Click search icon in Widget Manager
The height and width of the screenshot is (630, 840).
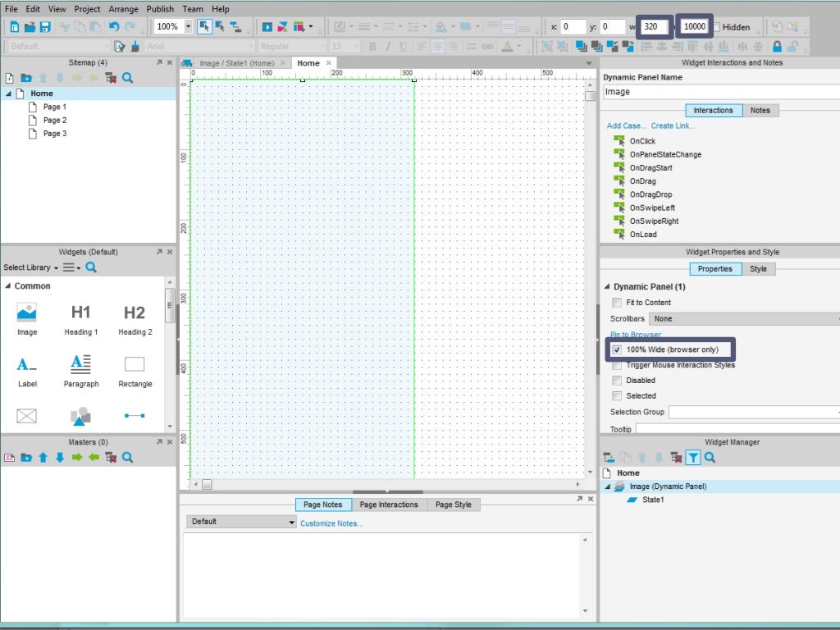tap(710, 458)
